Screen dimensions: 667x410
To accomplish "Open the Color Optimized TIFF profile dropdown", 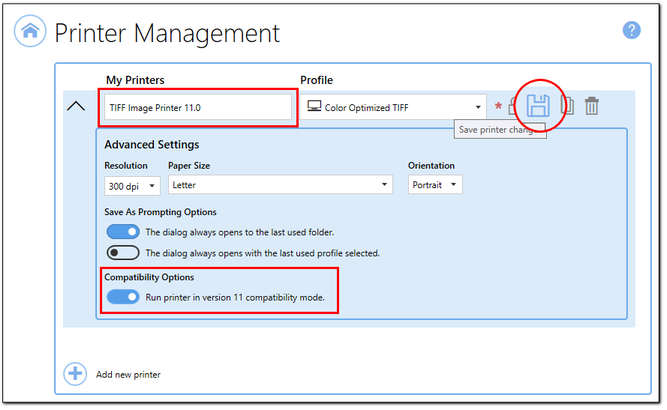I will tap(394, 107).
